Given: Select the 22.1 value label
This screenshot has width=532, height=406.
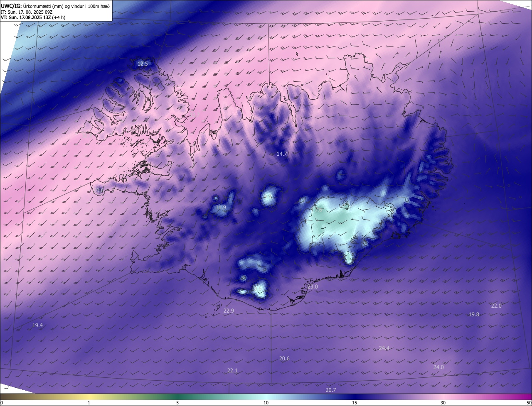Looking at the screenshot, I should [x=232, y=371].
